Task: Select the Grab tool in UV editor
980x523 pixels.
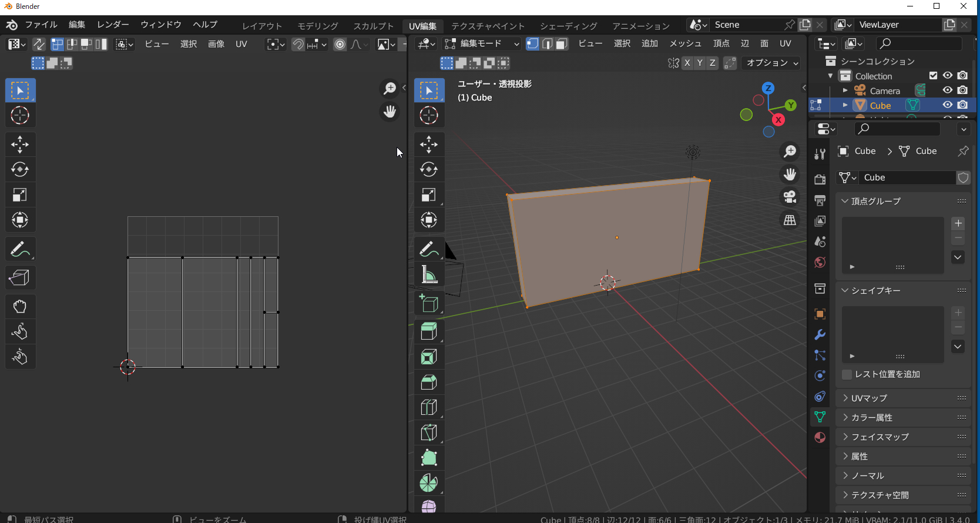Action: point(20,306)
